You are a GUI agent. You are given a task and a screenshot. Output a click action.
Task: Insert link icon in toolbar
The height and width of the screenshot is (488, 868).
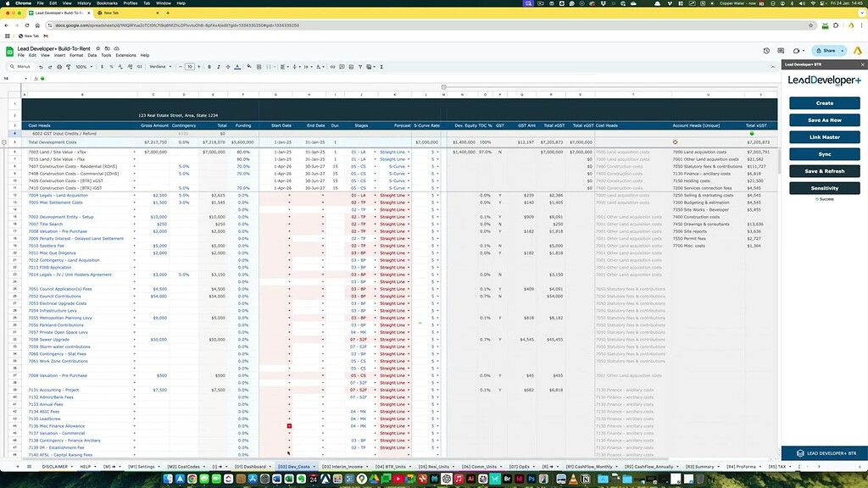pos(332,67)
